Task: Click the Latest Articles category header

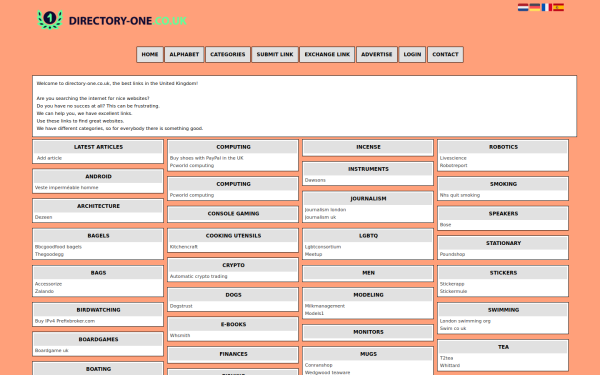Action: click(x=98, y=147)
